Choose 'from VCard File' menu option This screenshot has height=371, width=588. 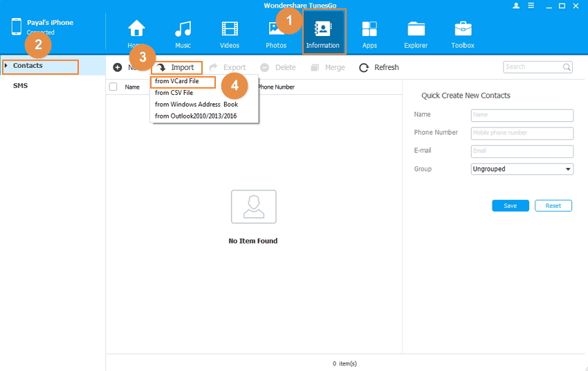tap(177, 82)
